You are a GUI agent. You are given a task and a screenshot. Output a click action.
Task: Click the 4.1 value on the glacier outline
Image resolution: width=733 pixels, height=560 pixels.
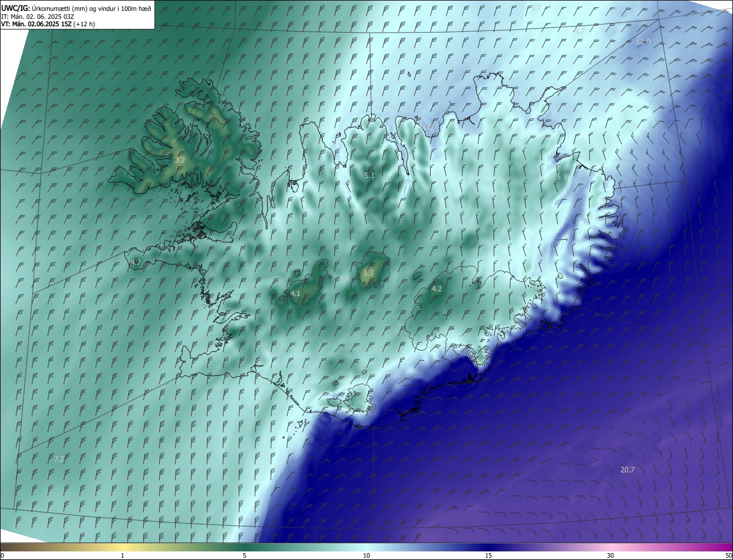[x=295, y=293]
